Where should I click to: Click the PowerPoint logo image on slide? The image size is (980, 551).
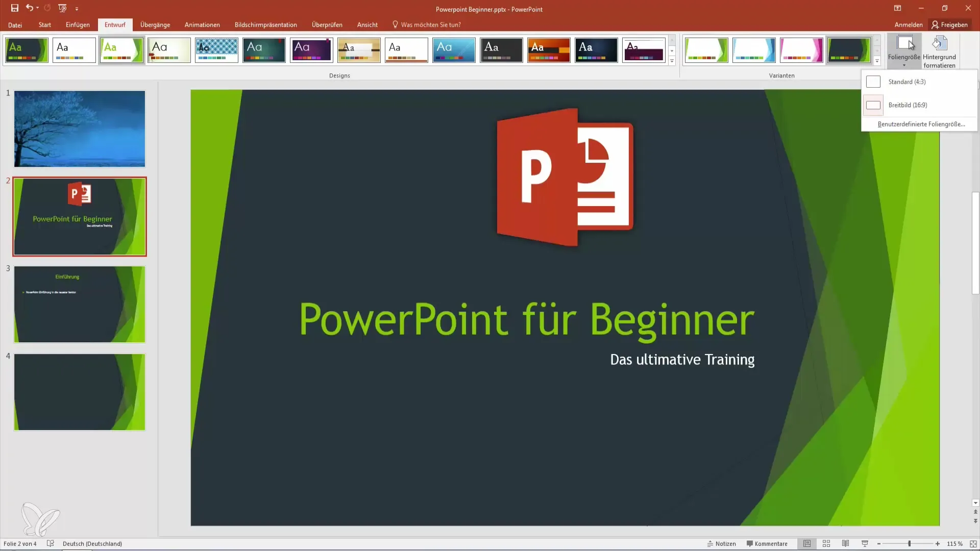(x=565, y=177)
